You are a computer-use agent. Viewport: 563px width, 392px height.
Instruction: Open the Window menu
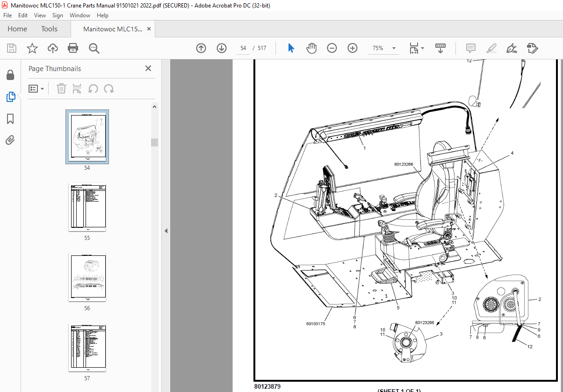pos(80,15)
